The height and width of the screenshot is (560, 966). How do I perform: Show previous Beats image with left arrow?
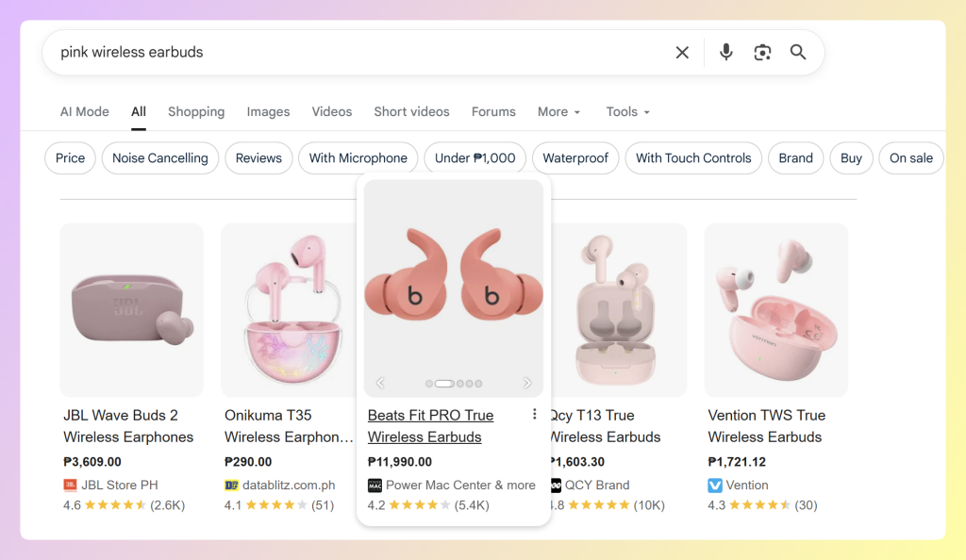(x=380, y=383)
